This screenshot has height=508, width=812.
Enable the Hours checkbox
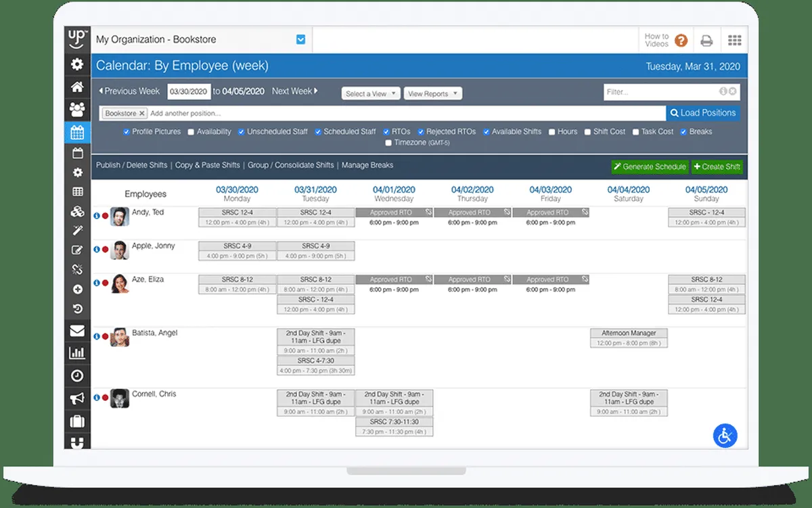(x=552, y=132)
